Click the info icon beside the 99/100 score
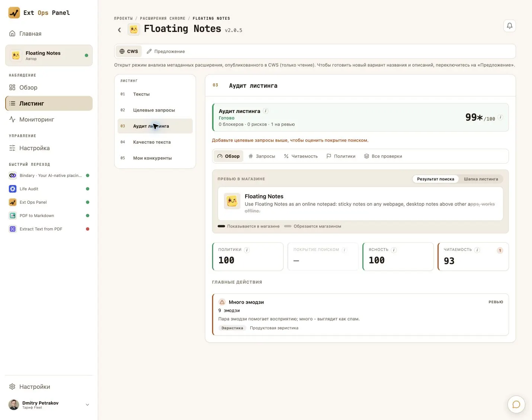The height and width of the screenshot is (420, 532). (x=500, y=117)
